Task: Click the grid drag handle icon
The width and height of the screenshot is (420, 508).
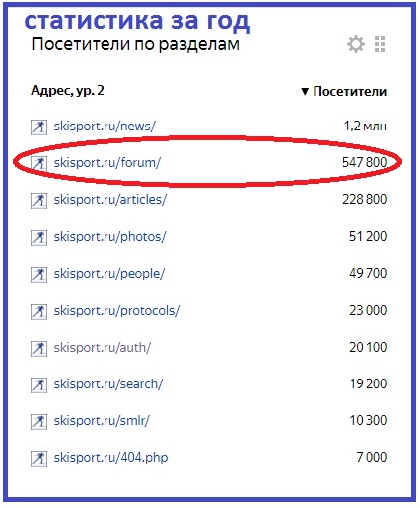Action: point(380,44)
